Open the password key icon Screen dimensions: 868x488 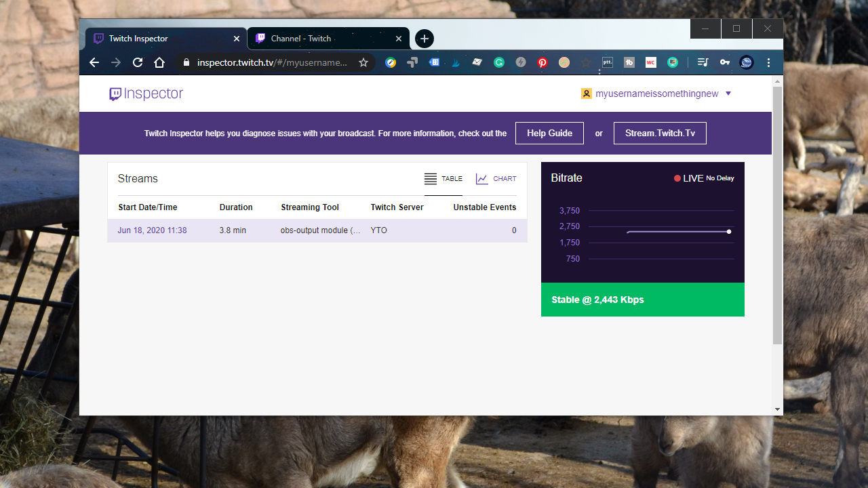click(725, 62)
